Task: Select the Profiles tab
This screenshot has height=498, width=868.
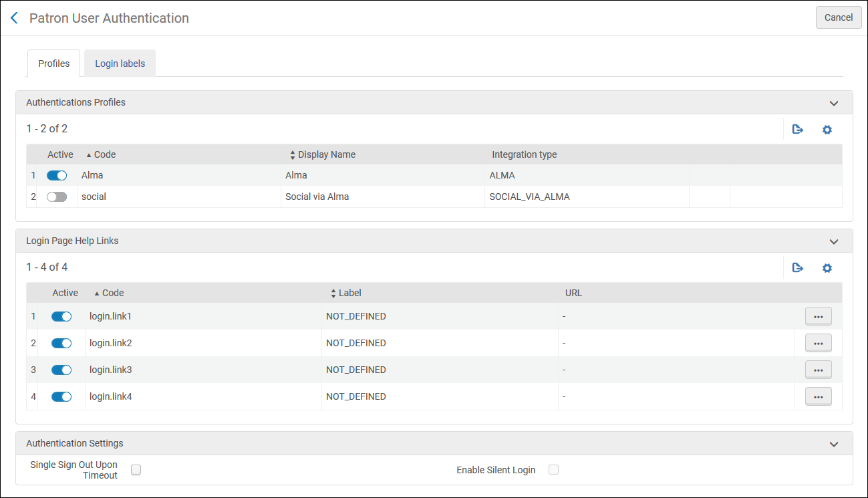Action: pyautogui.click(x=53, y=64)
